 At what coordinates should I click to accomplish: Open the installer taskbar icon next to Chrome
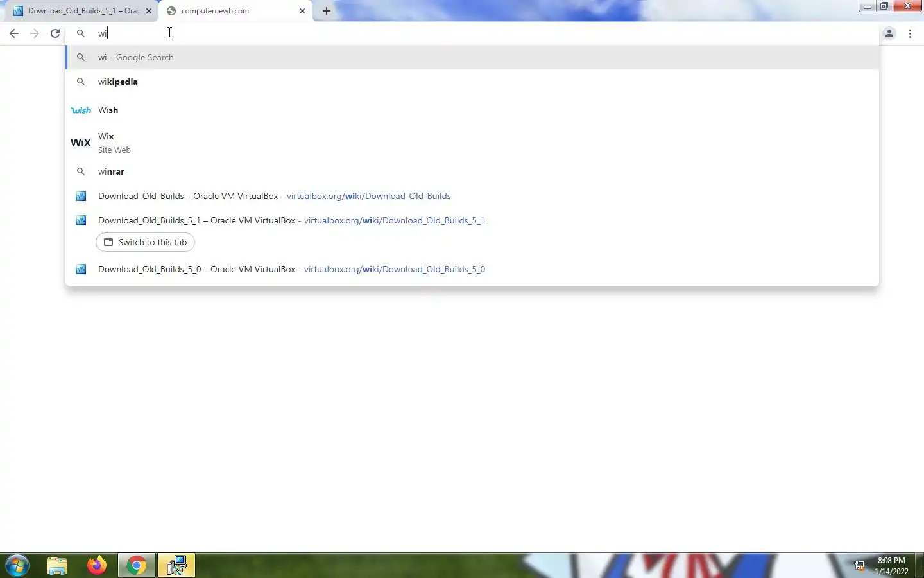[176, 565]
